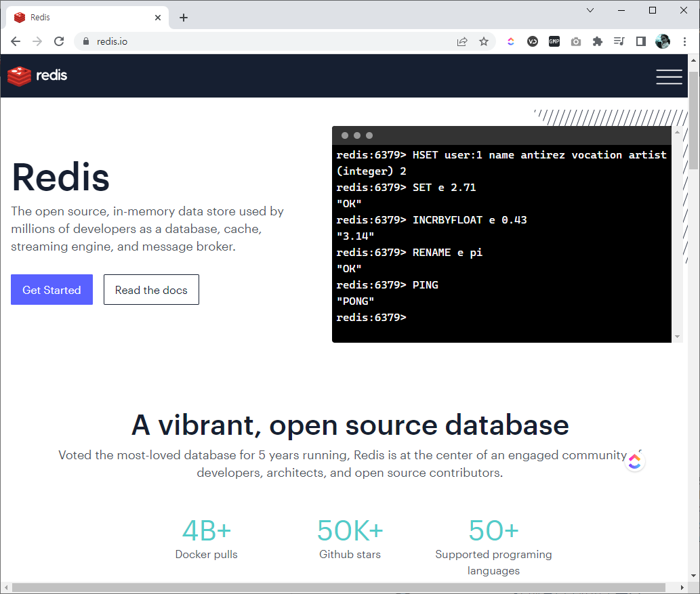The width and height of the screenshot is (700, 594).
Task: Go back to the previous page
Action: [x=16, y=41]
